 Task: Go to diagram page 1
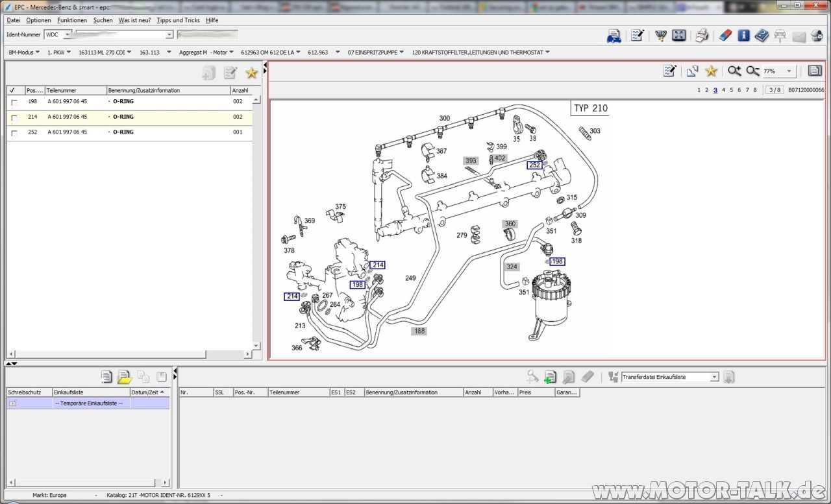tap(699, 90)
